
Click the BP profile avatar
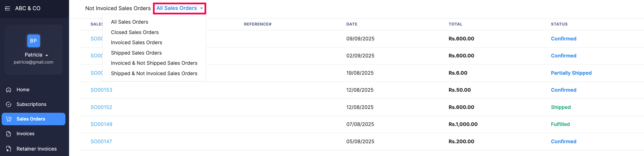pyautogui.click(x=33, y=41)
